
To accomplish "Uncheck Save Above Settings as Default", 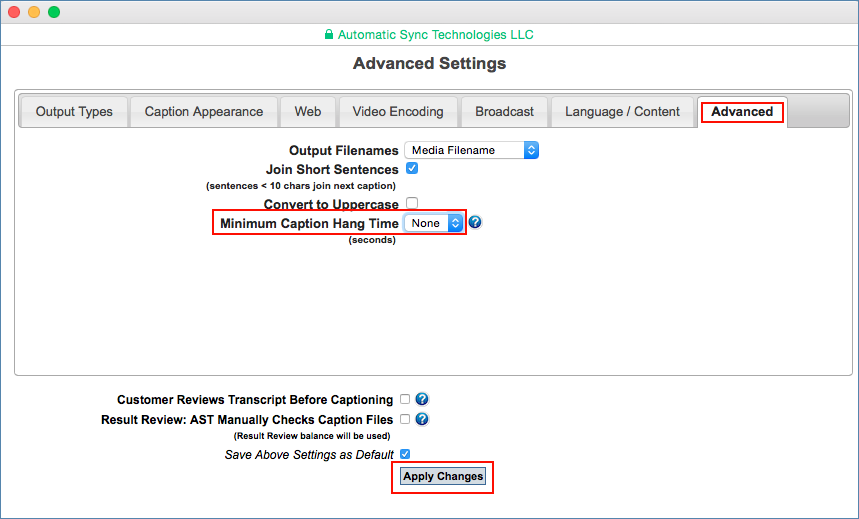I will [x=405, y=454].
